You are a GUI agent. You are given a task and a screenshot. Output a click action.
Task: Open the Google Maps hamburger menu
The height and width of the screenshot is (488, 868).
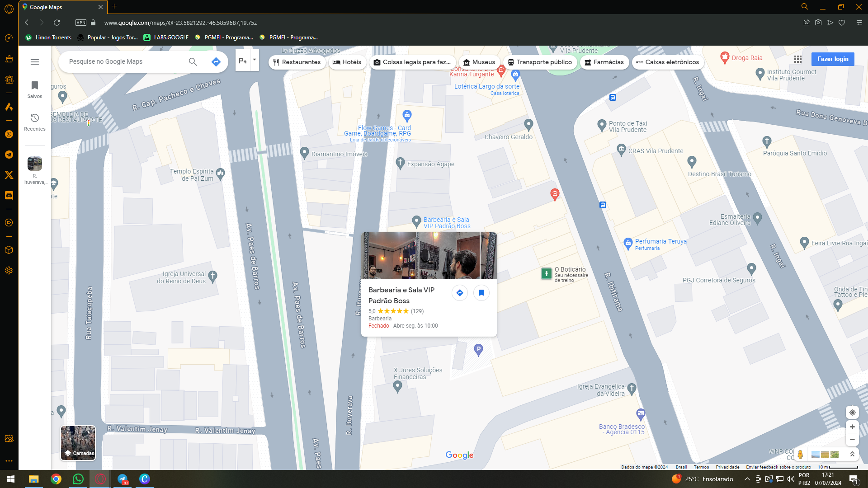[x=35, y=62]
